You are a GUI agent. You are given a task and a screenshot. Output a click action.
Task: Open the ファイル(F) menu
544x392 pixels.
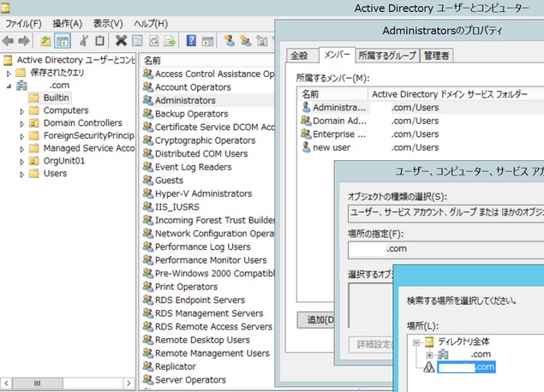24,24
